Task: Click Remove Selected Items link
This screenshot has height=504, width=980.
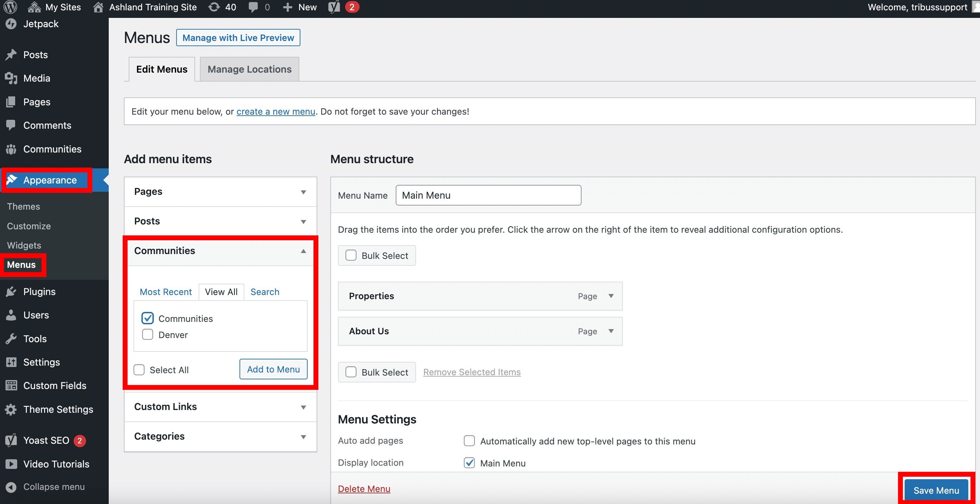Action: click(472, 372)
